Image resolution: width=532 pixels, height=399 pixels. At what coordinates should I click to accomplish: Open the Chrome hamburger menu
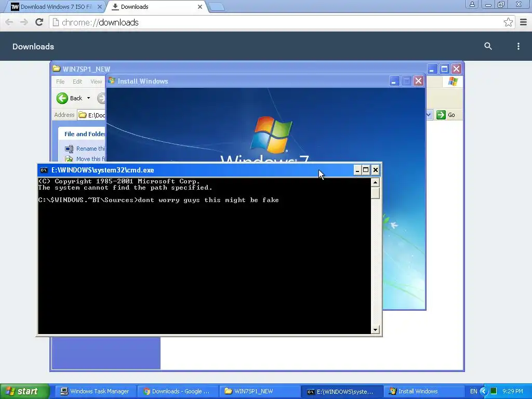(523, 22)
